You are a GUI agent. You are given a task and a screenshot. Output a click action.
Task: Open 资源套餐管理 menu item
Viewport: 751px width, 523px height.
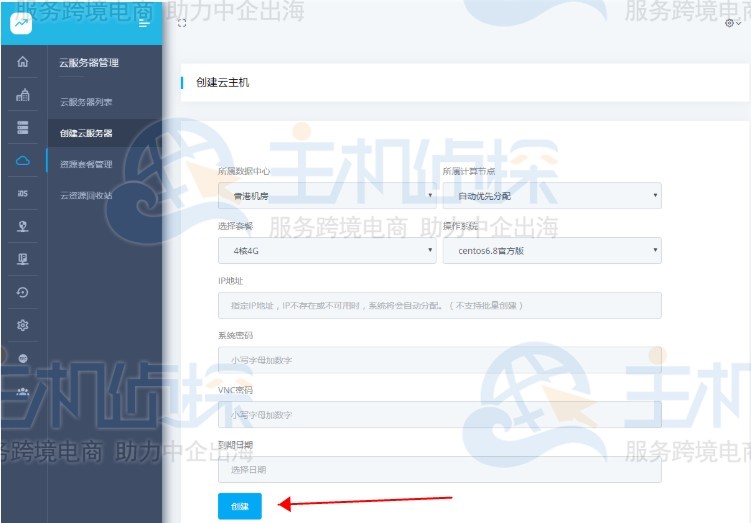pyautogui.click(x=86, y=164)
